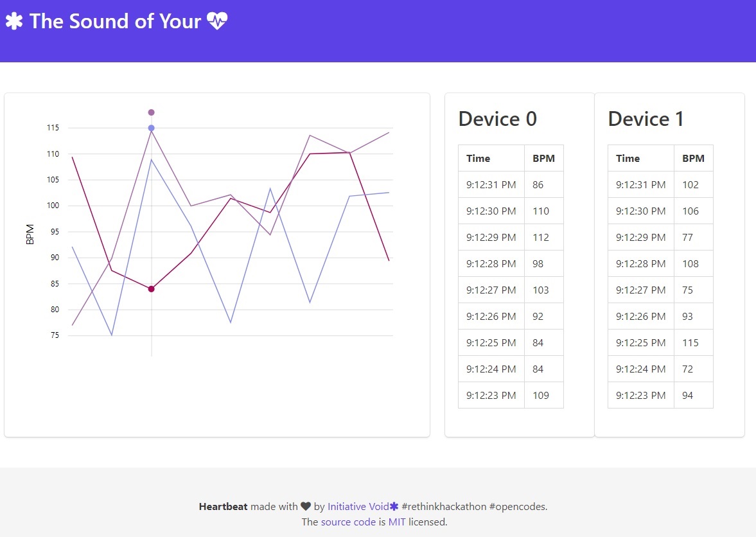
Task: Open the source code link
Action: [x=348, y=522]
